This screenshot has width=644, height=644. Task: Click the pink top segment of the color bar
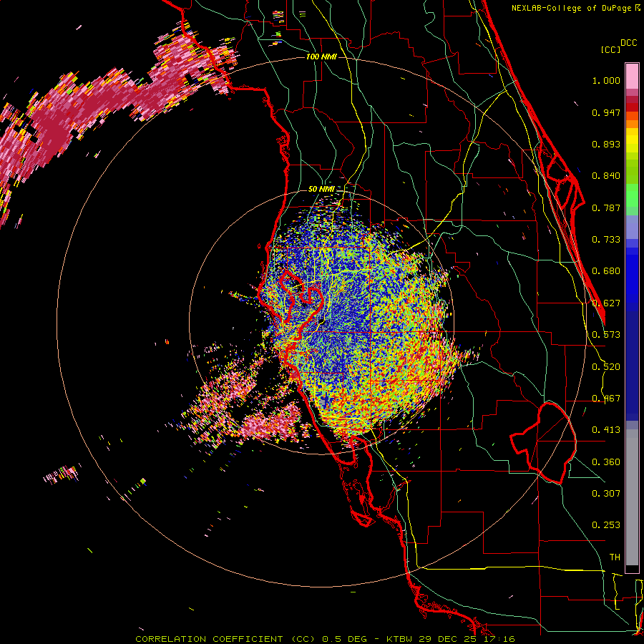632,76
